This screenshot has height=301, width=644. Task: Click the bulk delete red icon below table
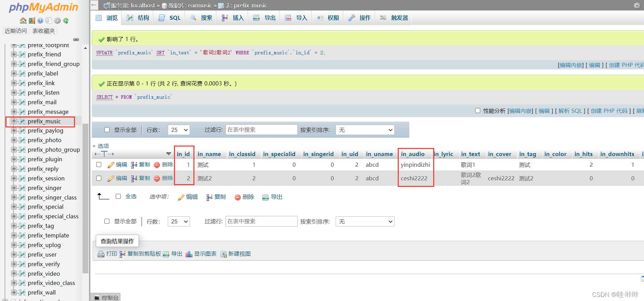click(x=238, y=197)
